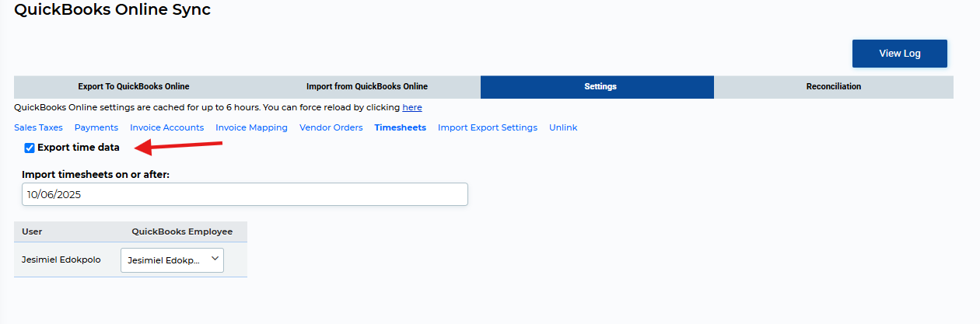Click the import timesheets date field
This screenshot has width=980, height=324.
click(245, 194)
